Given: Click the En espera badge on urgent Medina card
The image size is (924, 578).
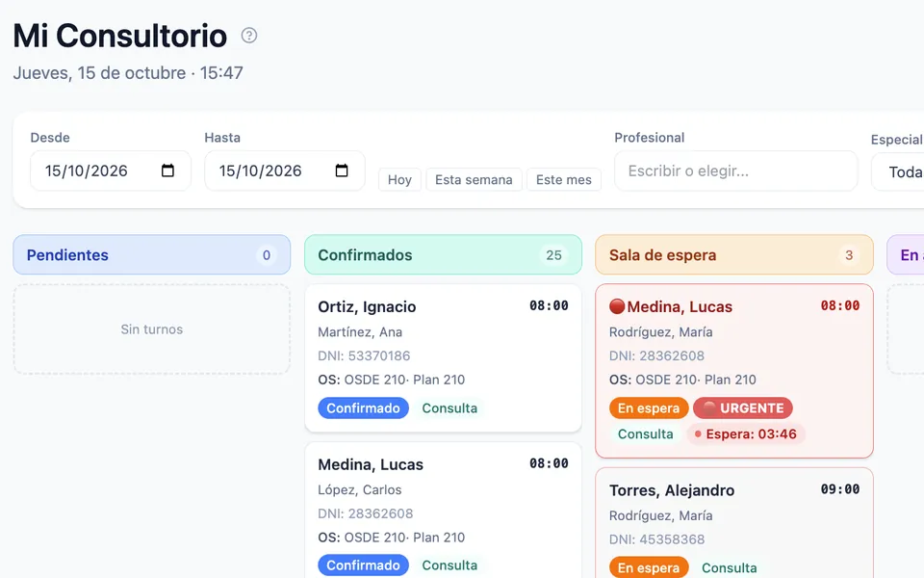Looking at the screenshot, I should tap(649, 408).
